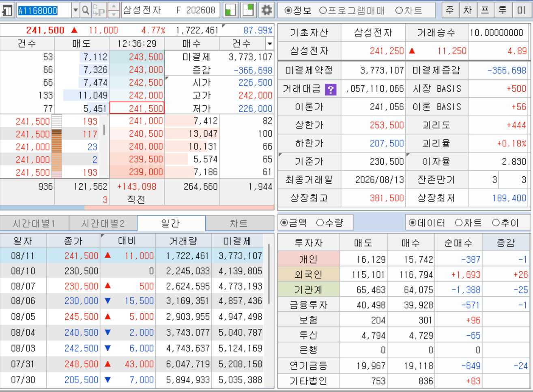Click the C/P call-put switch icon
The width and height of the screenshot is (533, 392).
pyautogui.click(x=99, y=10)
